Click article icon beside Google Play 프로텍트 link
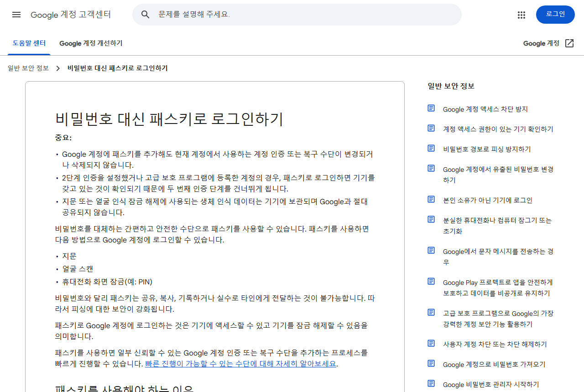The image size is (584, 392). click(x=431, y=281)
